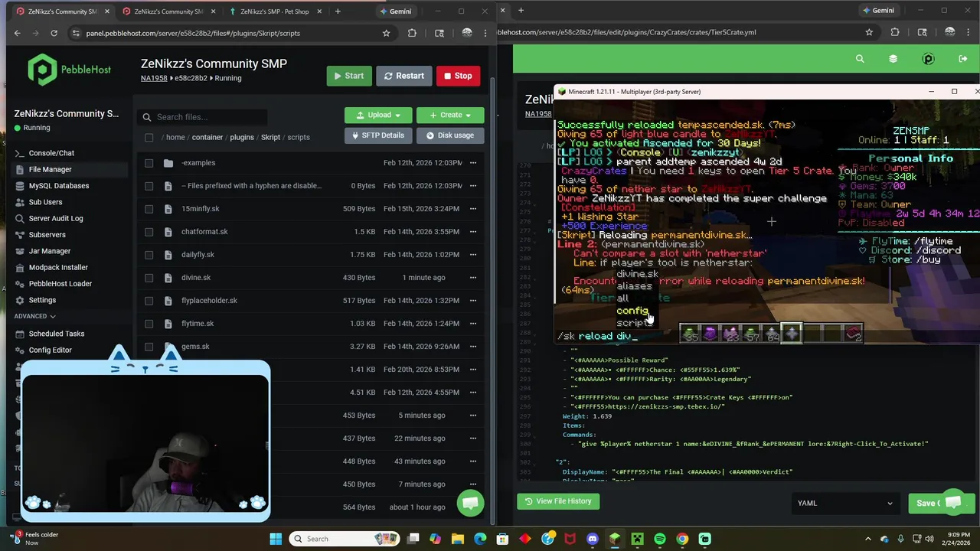Image resolution: width=980 pixels, height=551 pixels.
Task: Go back in left browser window
Action: coord(17,33)
